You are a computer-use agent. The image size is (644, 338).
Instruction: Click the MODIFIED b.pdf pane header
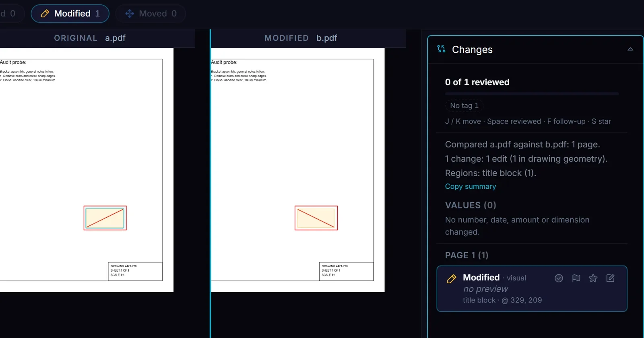(308, 38)
